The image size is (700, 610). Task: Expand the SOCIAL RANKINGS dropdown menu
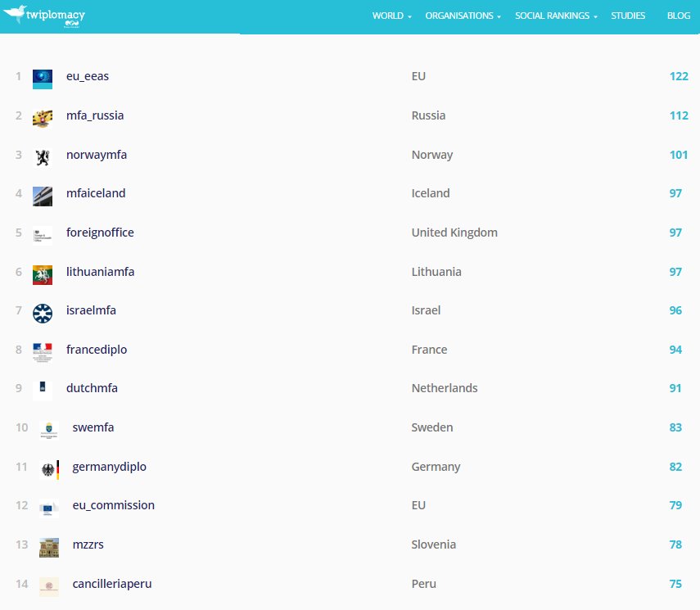pyautogui.click(x=556, y=16)
